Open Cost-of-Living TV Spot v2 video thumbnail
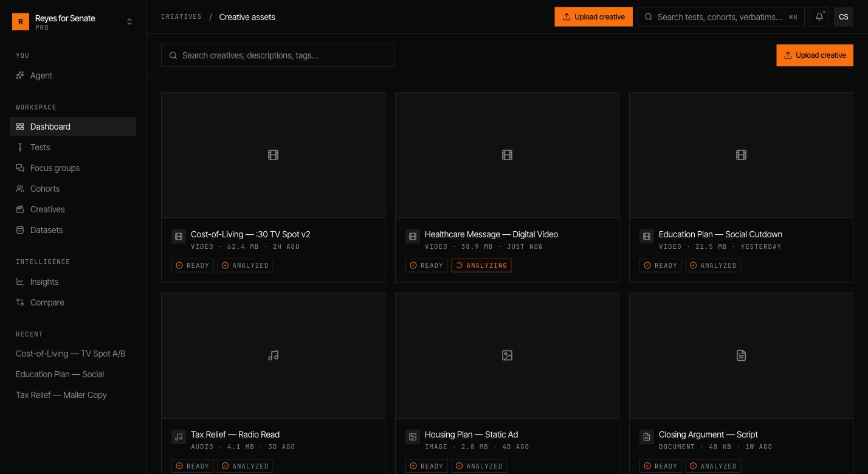 (x=273, y=155)
